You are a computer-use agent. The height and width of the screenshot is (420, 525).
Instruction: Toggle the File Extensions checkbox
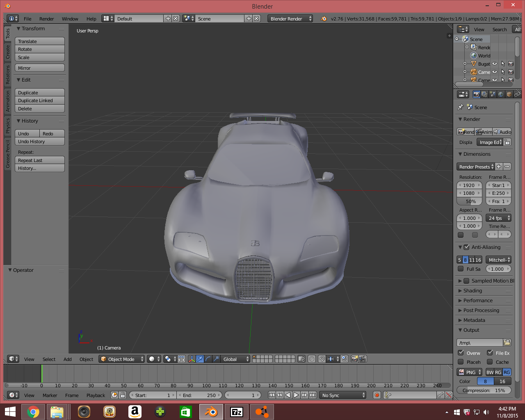point(490,353)
